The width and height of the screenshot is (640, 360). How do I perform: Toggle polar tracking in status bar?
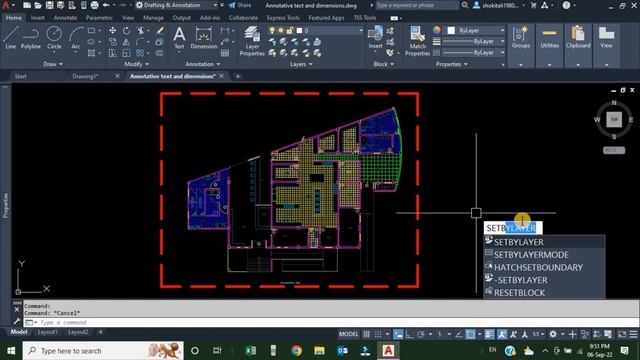[x=421, y=334]
